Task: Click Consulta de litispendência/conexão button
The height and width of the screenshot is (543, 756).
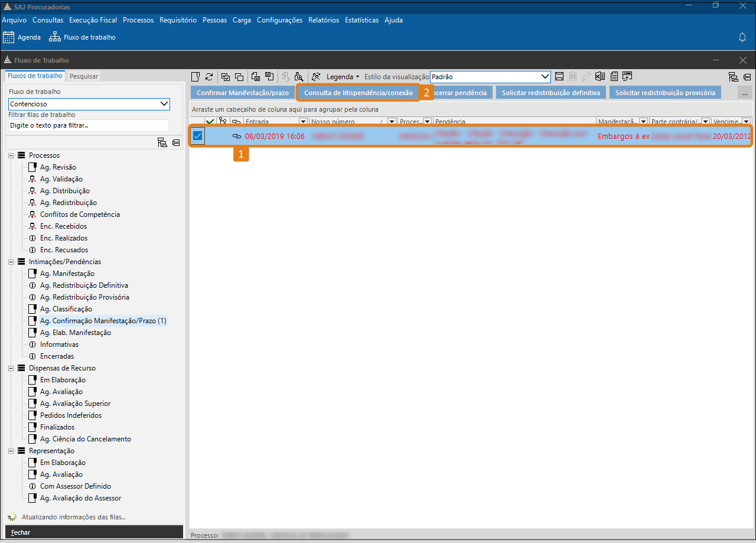Action: pos(358,93)
